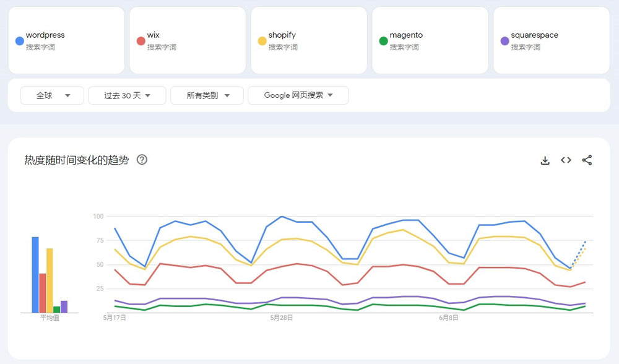The width and height of the screenshot is (619, 364).
Task: Share the interest over time chart
Action: point(587,160)
